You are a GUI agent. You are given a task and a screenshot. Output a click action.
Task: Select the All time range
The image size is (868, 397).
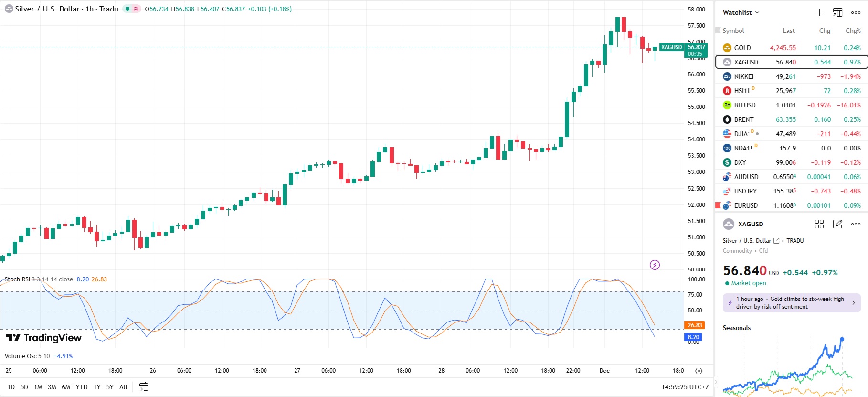[x=123, y=387]
